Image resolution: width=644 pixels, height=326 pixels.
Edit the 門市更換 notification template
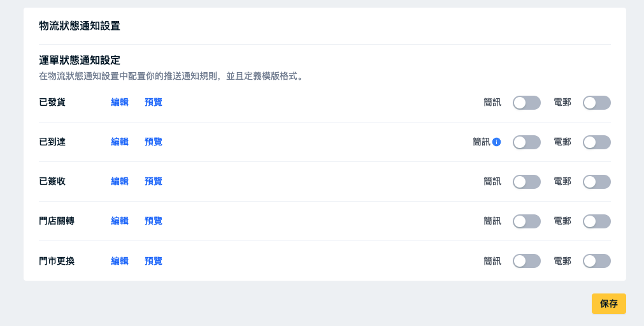120,261
